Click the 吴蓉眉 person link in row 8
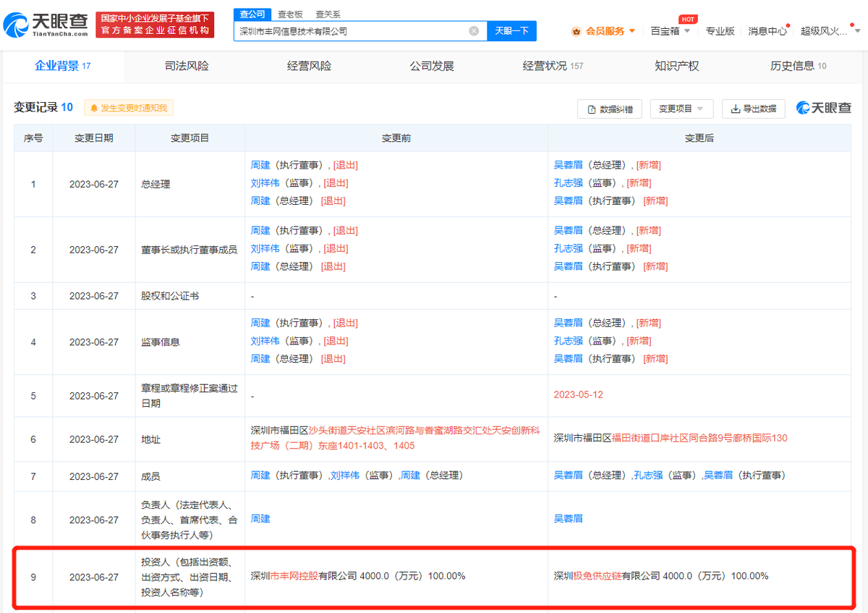868x613 pixels. (x=568, y=520)
